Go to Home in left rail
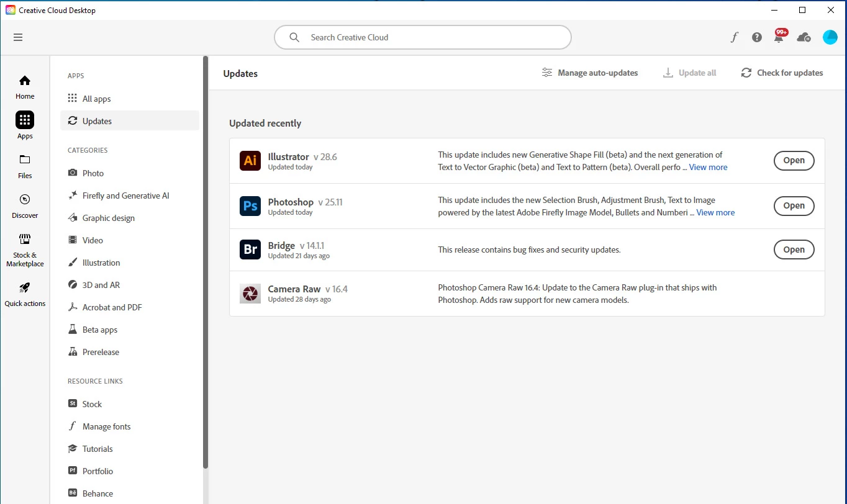 25,87
